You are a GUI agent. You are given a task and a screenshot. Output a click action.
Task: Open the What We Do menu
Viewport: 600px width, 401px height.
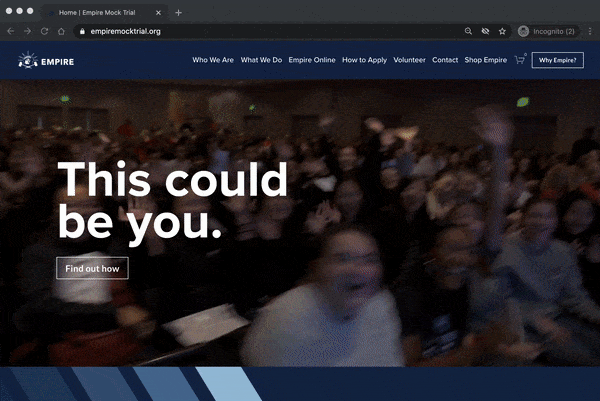(x=261, y=60)
